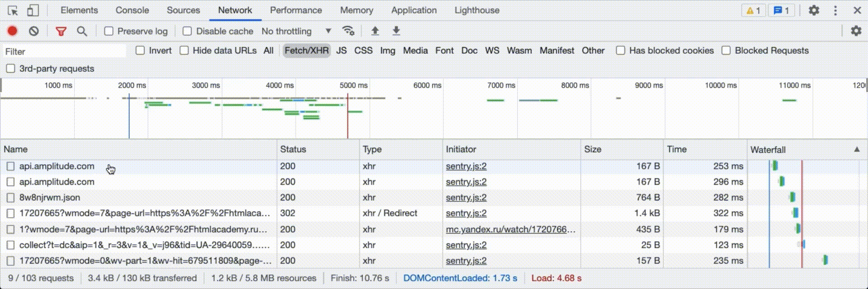This screenshot has height=289, width=868.
Task: Check the Disable cache option
Action: click(x=187, y=31)
